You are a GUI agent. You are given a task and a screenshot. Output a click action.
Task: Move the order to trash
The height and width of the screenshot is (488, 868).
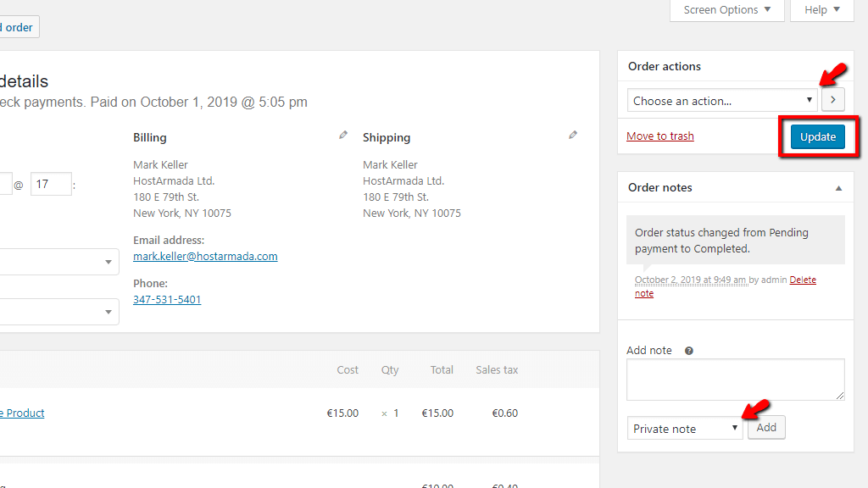[659, 136]
